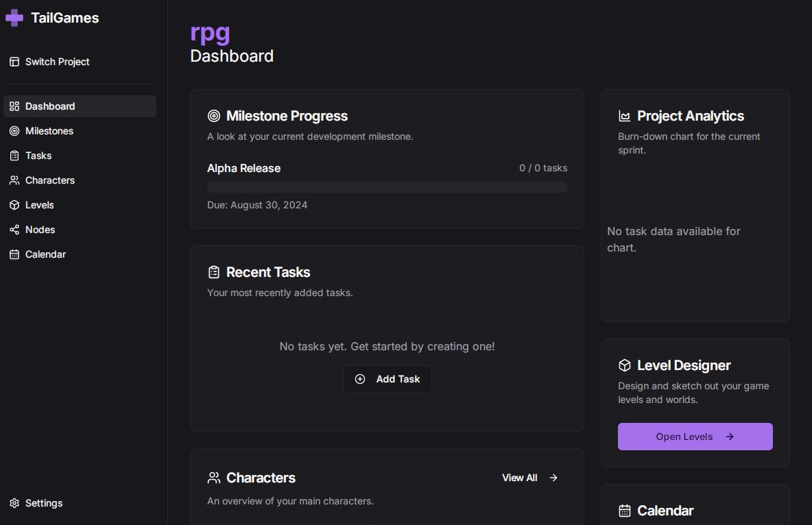Screen dimensions: 812x525
Task: Follow the View All characters link
Action: pos(519,478)
